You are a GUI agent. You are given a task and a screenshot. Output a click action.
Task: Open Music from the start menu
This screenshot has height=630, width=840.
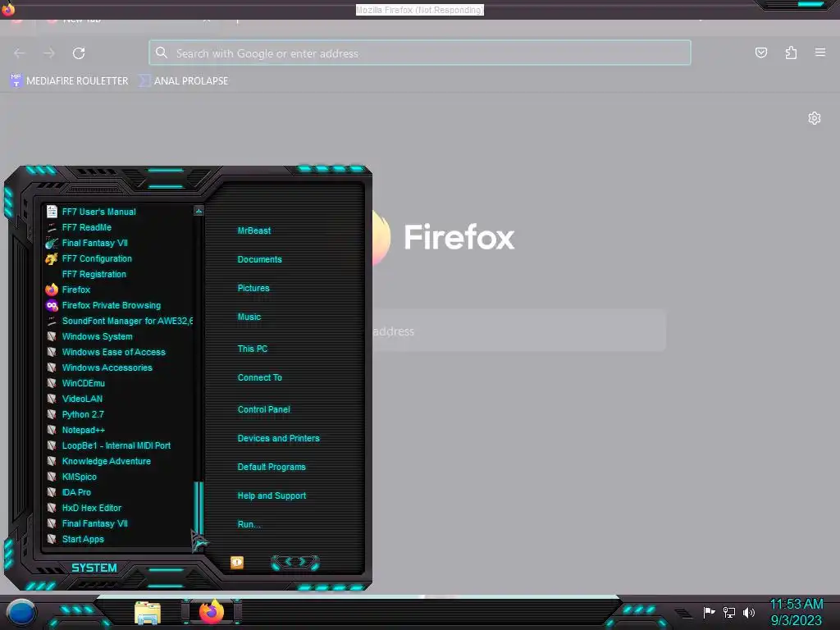click(x=249, y=317)
